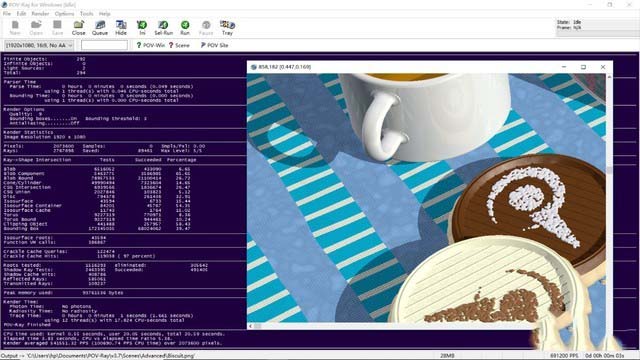Click the rendered biscuit image

pyautogui.click(x=427, y=198)
